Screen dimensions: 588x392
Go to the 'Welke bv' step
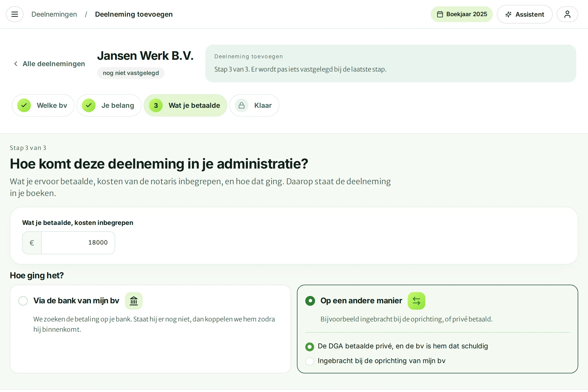[43, 105]
